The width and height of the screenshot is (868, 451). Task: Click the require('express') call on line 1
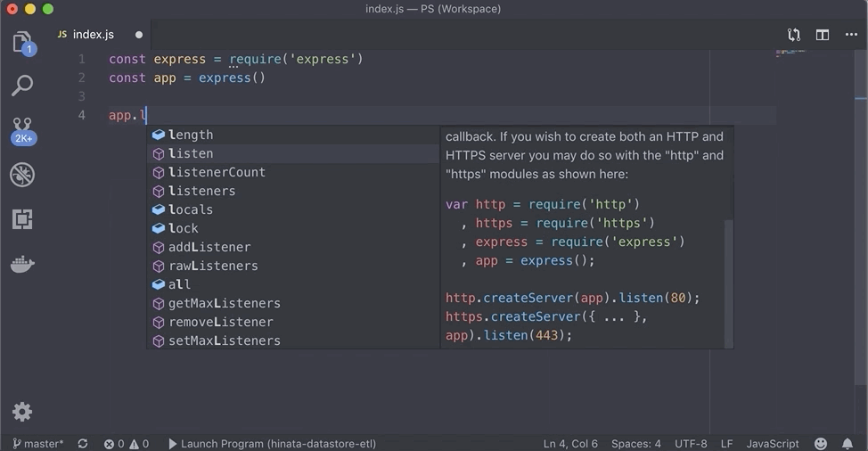coord(296,59)
